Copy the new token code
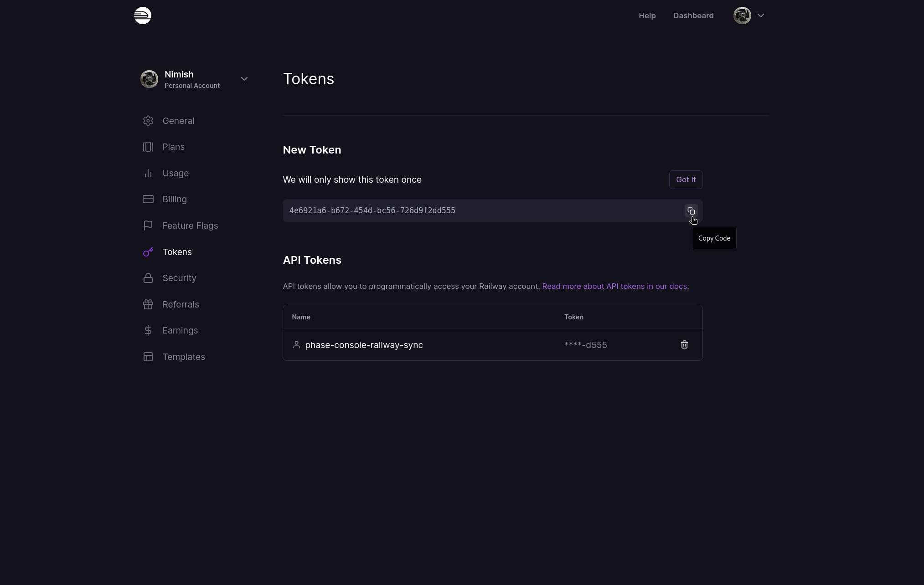Screen dimensions: 924x585 691,211
